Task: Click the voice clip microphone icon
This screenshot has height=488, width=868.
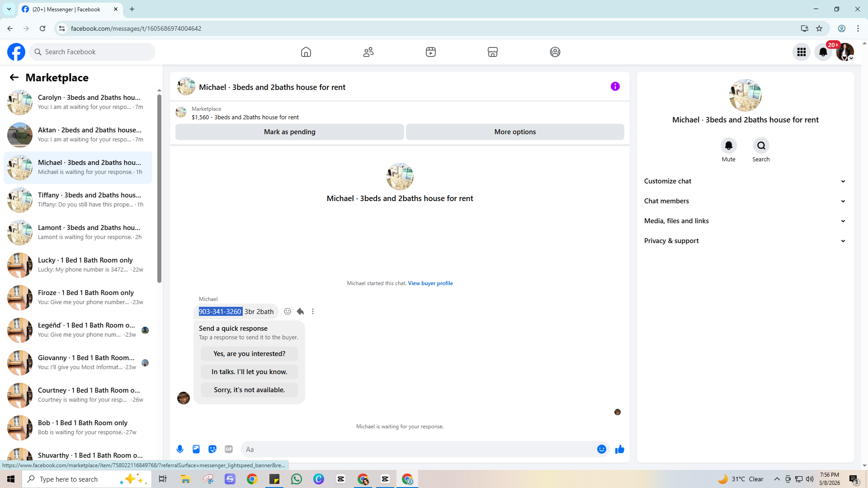Action: (x=180, y=449)
